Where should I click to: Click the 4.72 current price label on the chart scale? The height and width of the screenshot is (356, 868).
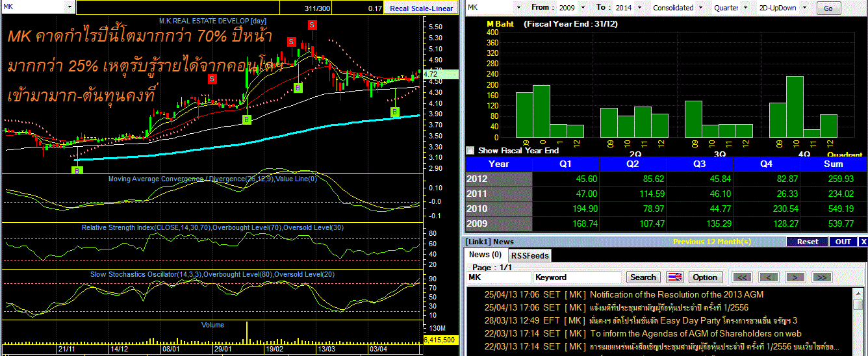[x=440, y=75]
